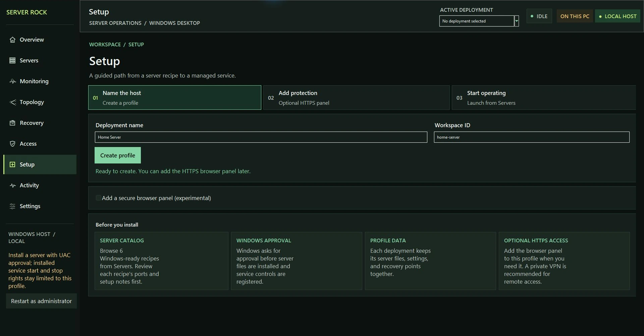Viewport: 644px width, 336px height.
Task: Open step 03 Start operating
Action: tap(544, 97)
